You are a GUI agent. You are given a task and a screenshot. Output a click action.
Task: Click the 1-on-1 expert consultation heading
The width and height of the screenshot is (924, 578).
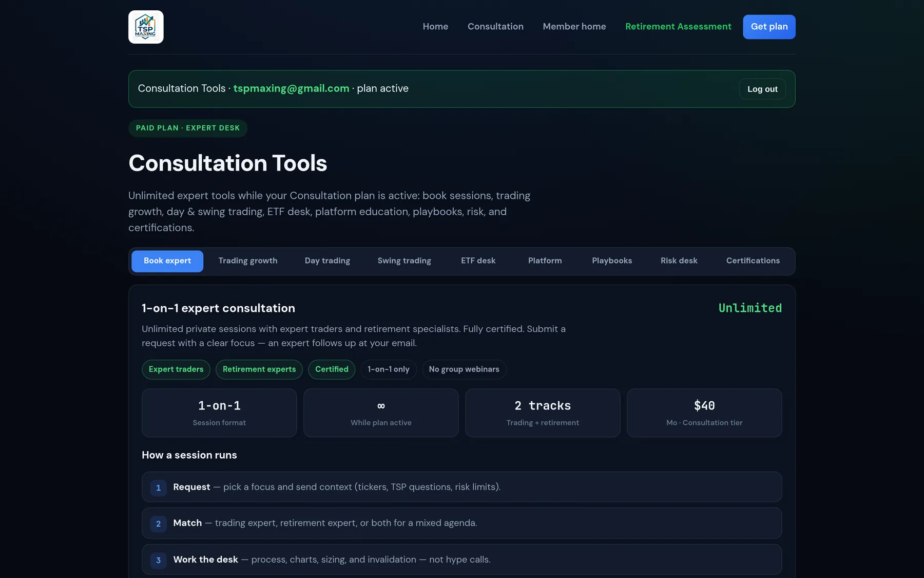[218, 308]
